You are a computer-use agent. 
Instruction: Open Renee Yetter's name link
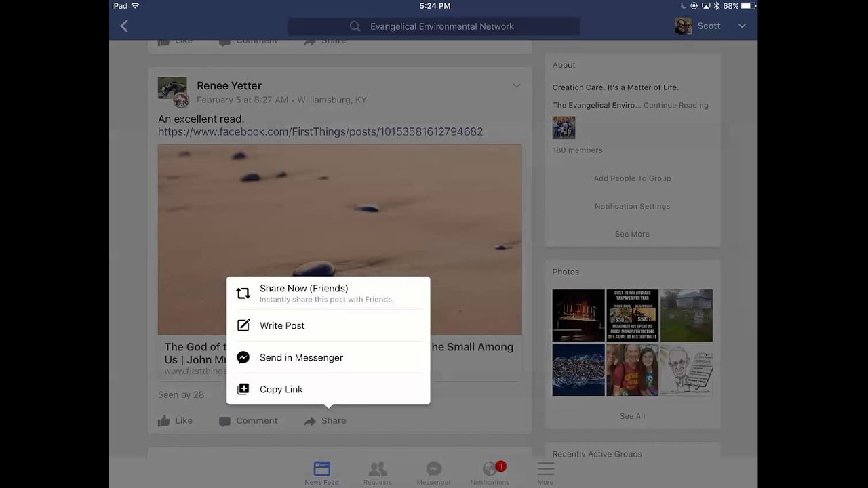tap(229, 85)
